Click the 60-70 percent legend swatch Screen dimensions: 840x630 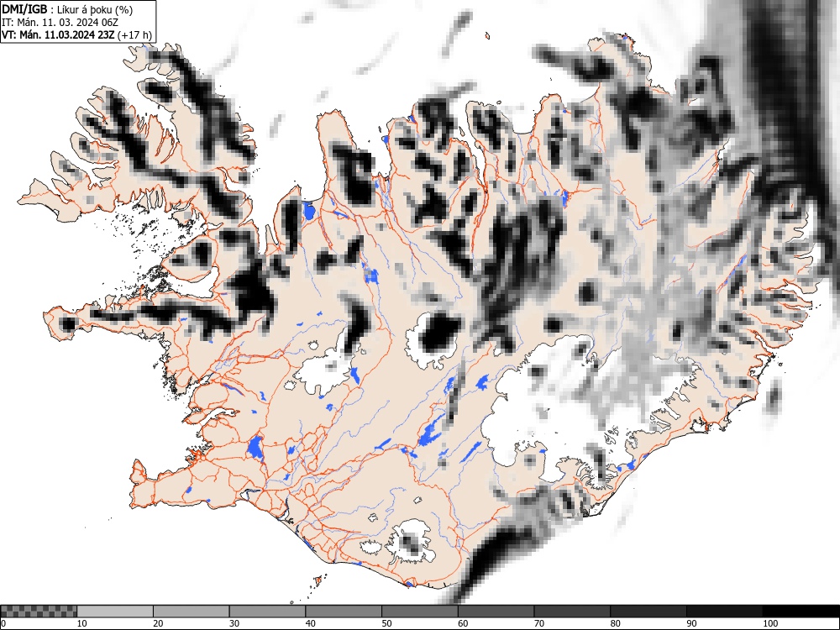coord(496,612)
